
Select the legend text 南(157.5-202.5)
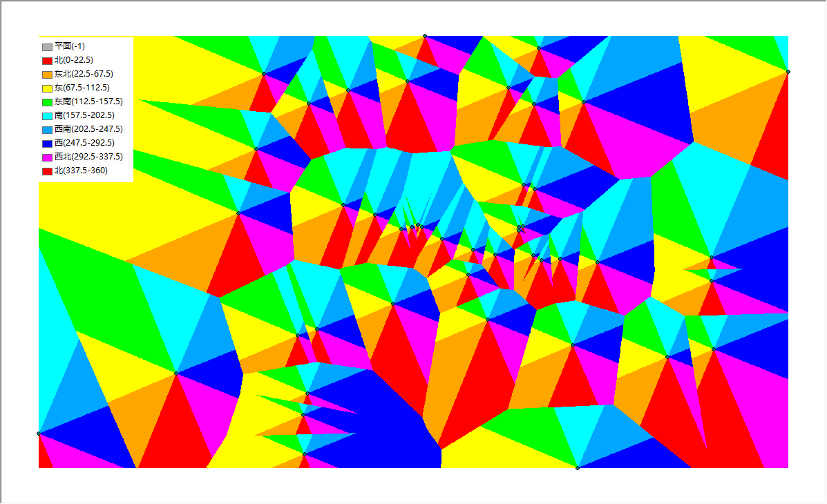click(x=84, y=115)
